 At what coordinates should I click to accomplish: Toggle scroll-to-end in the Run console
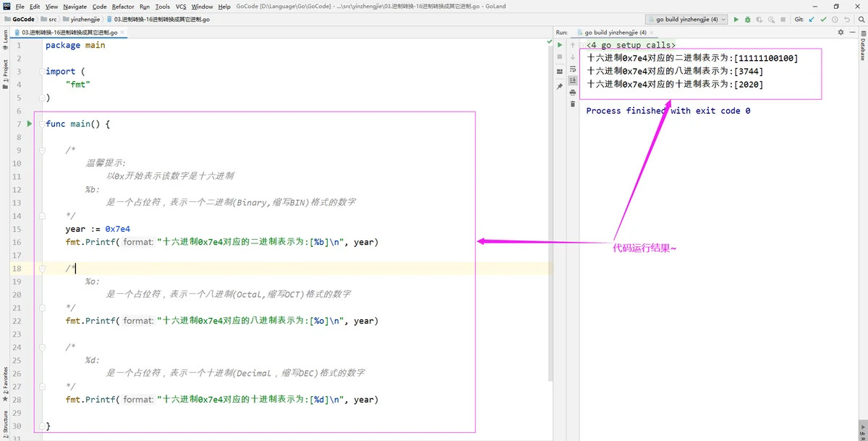click(572, 80)
